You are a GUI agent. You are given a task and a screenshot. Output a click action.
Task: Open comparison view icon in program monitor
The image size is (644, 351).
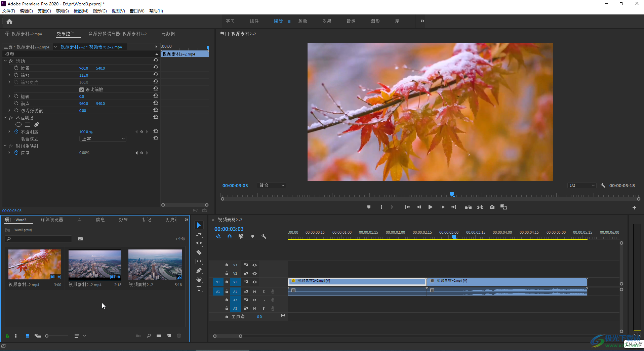[504, 207]
